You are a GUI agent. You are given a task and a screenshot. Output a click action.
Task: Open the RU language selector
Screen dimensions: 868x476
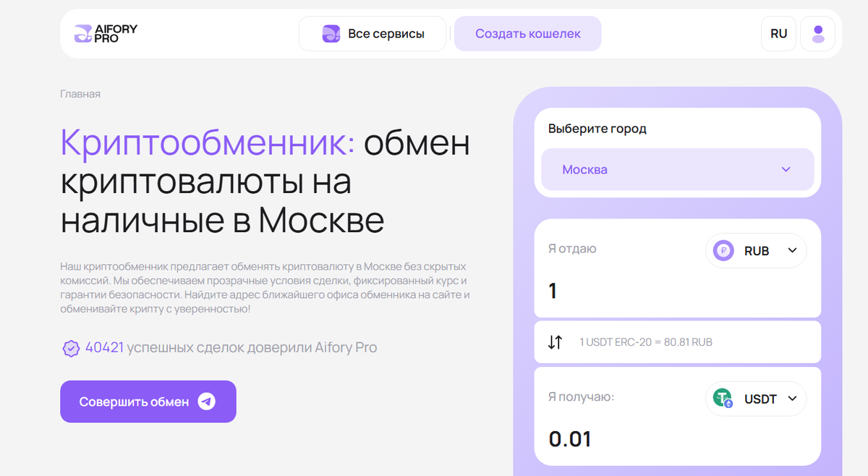pyautogui.click(x=778, y=33)
